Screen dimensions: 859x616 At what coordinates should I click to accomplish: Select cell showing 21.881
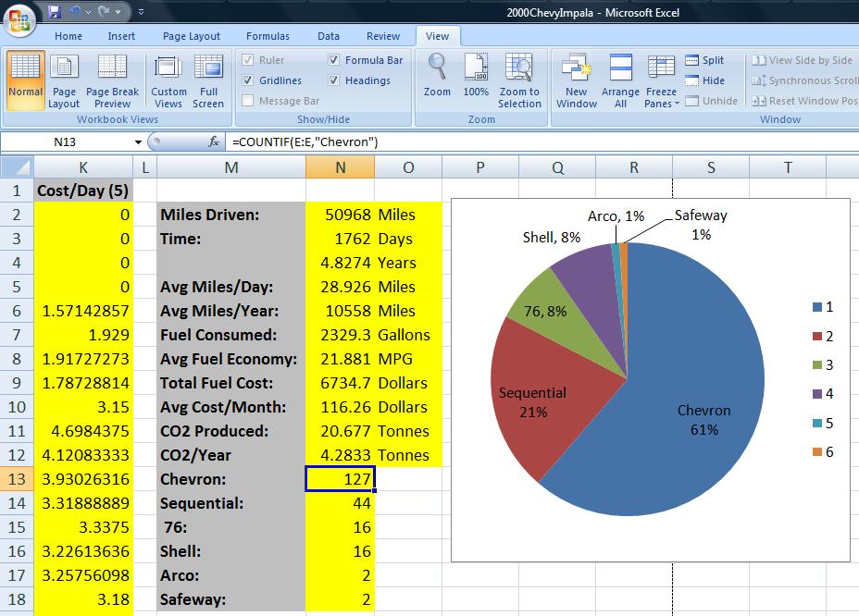(341, 359)
